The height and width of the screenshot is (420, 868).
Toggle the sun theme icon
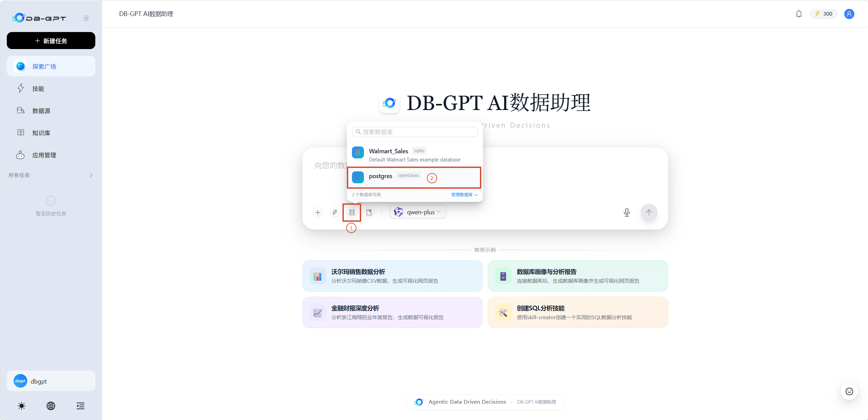(21, 406)
